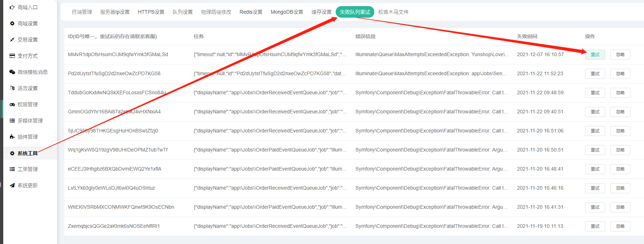Retry the eCEEJ3lHhgbz6... job
The image size is (644, 244).
pyautogui.click(x=595, y=169)
